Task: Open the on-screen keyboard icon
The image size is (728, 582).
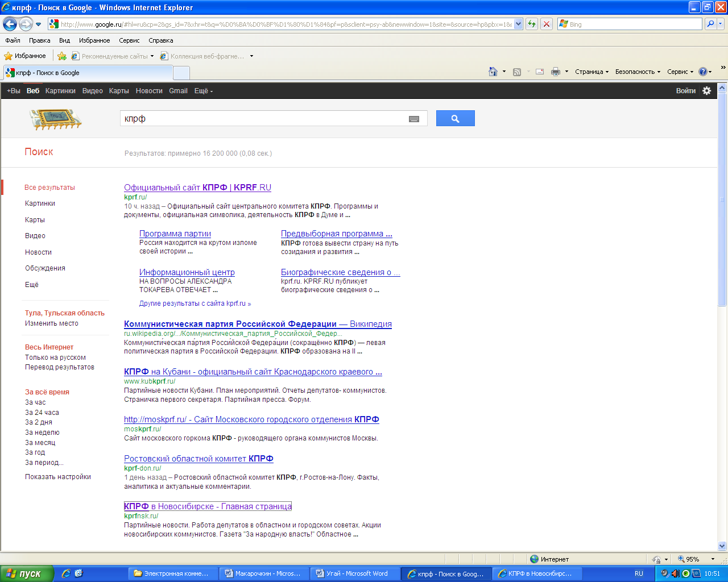Action: [x=414, y=119]
